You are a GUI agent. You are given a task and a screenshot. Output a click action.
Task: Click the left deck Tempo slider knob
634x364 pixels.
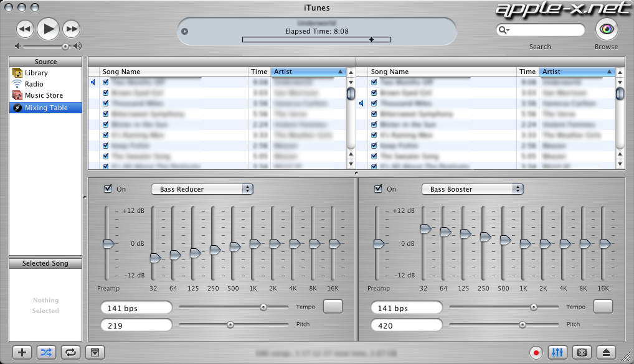tap(263, 307)
